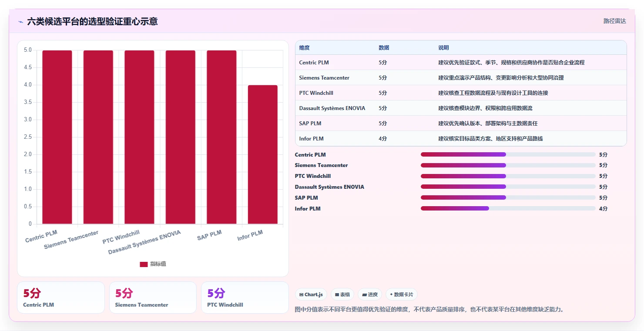Viewport: 644px width, 331px height.
Task: Select the Infor PLM bar in chart
Action: tap(263, 154)
